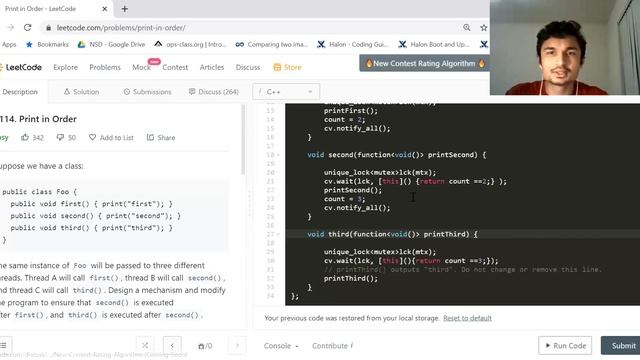The height and width of the screenshot is (360, 640).
Task: Click the Foo class code sample block
Action: click(x=114, y=216)
